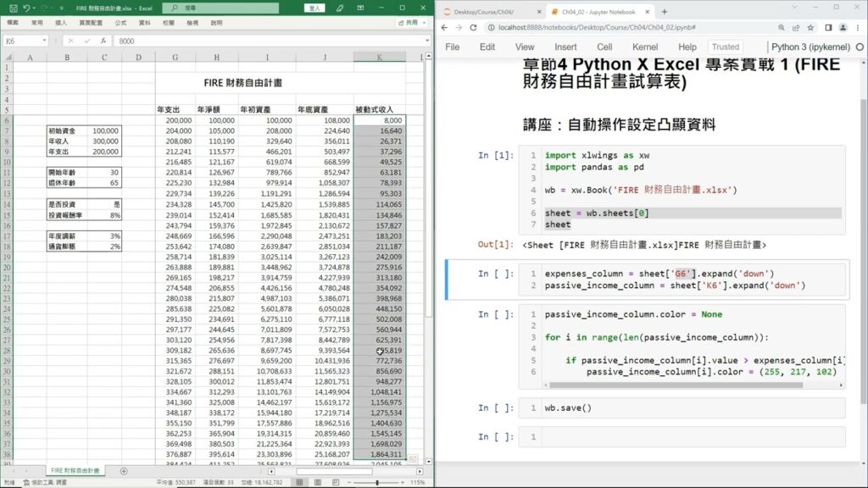Add a new sheet with plus icon
This screenshot has height=488, width=868.
point(124,470)
